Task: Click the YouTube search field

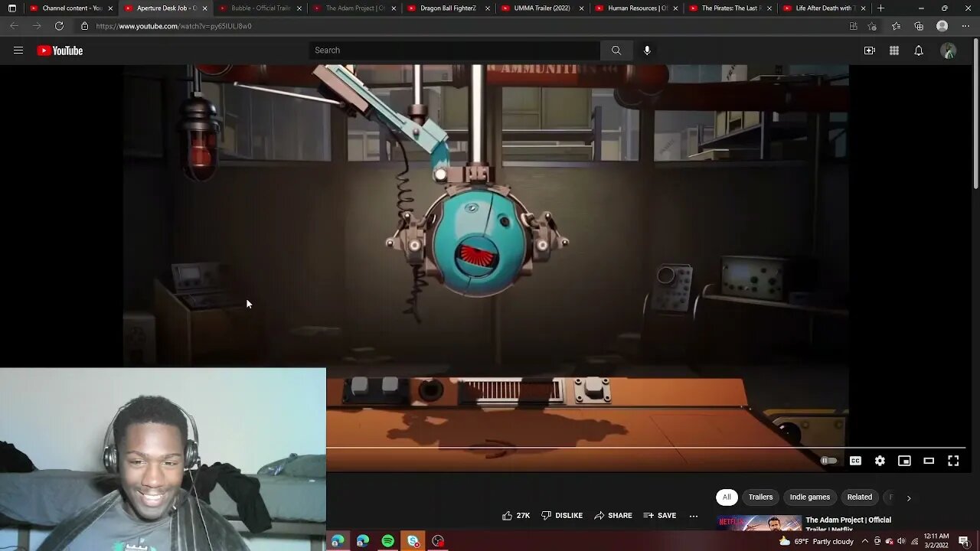Action: click(455, 51)
